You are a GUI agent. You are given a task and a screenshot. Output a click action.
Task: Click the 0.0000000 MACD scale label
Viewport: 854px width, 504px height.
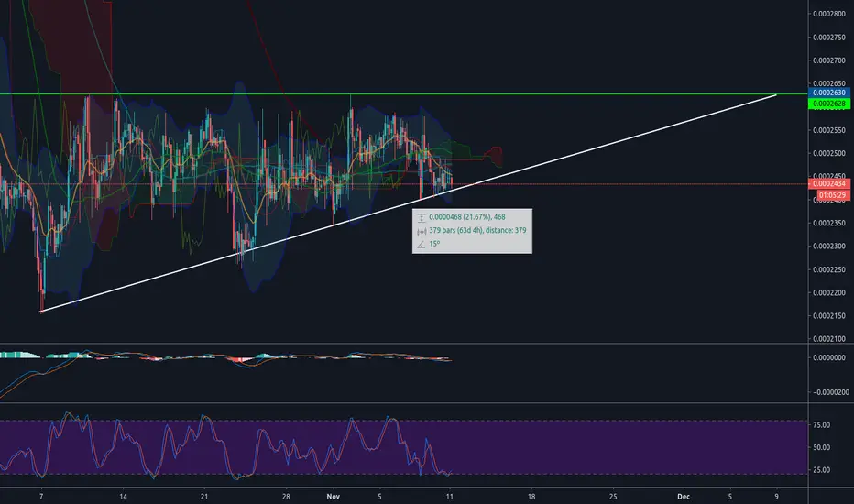830,358
